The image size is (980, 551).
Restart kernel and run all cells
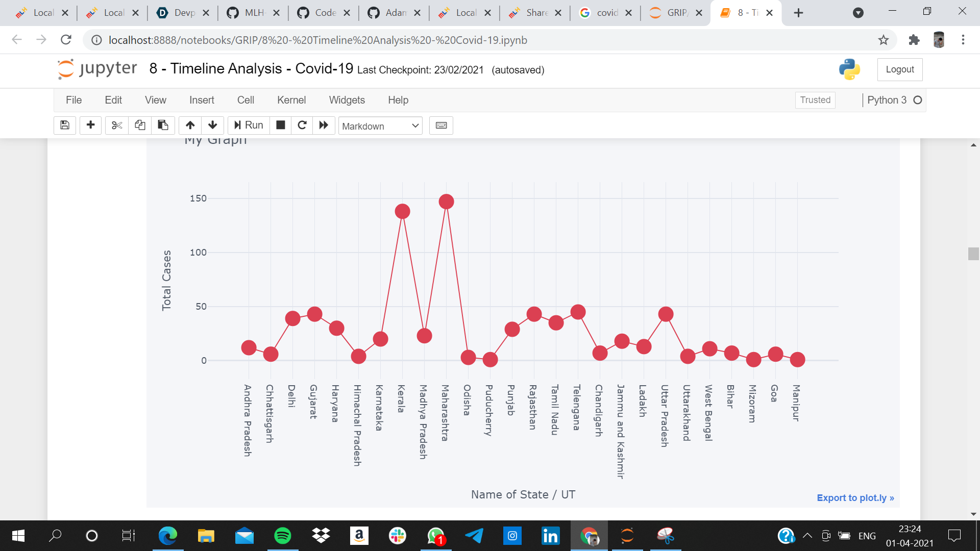(324, 126)
